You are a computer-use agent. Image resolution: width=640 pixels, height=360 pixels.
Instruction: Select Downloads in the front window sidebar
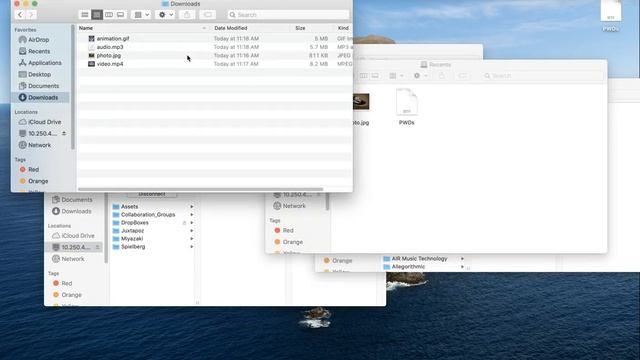pyautogui.click(x=40, y=98)
